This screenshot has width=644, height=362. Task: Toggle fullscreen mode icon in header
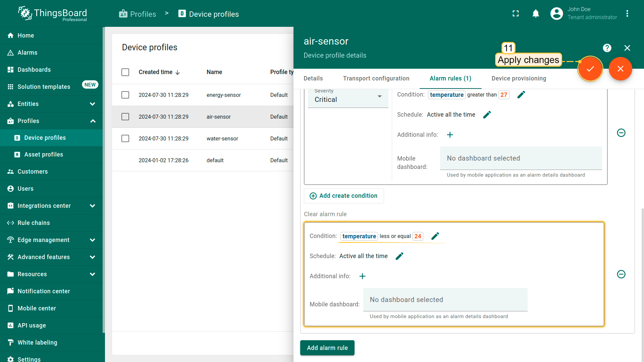(x=516, y=14)
